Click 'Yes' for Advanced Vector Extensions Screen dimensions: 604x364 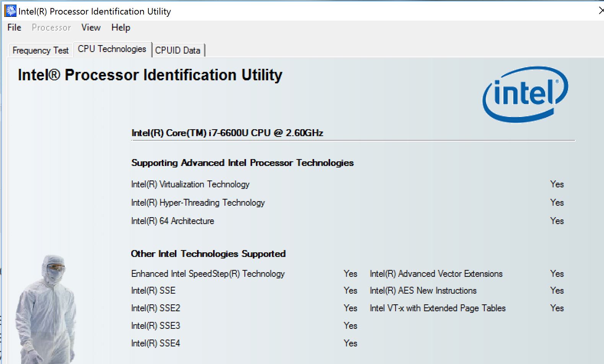557,274
